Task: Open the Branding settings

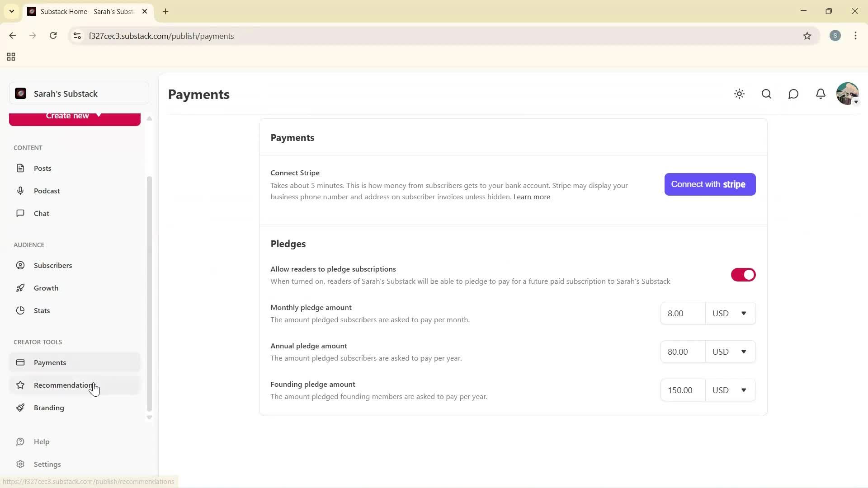Action: coord(49,407)
